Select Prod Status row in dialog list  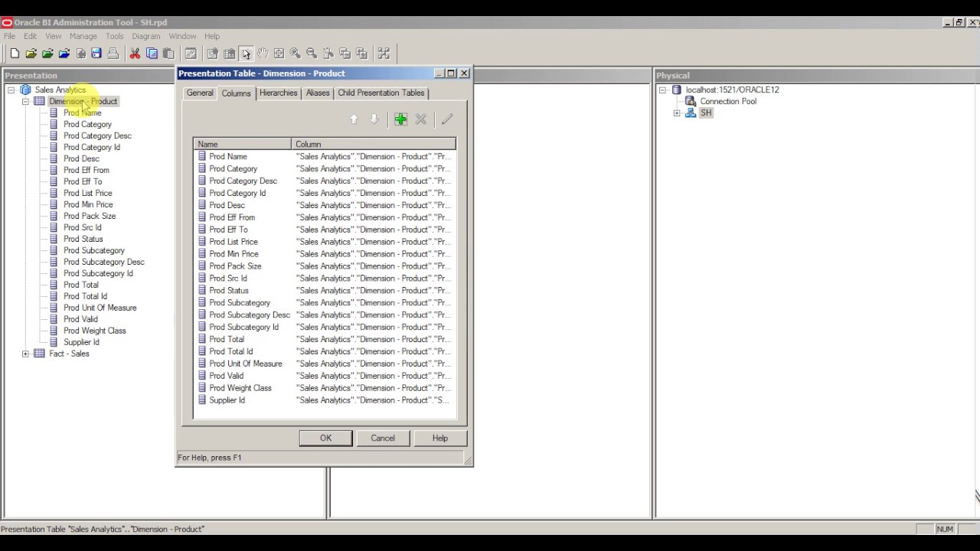coord(325,291)
